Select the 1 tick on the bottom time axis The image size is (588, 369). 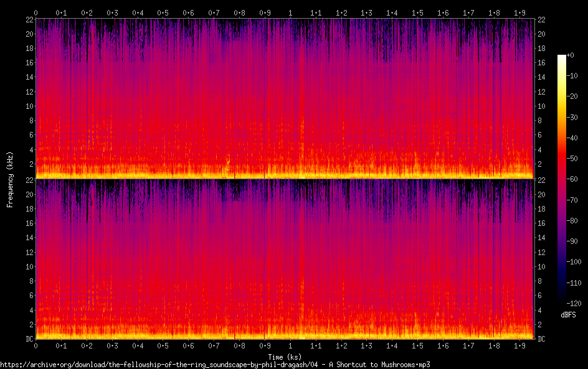click(290, 345)
